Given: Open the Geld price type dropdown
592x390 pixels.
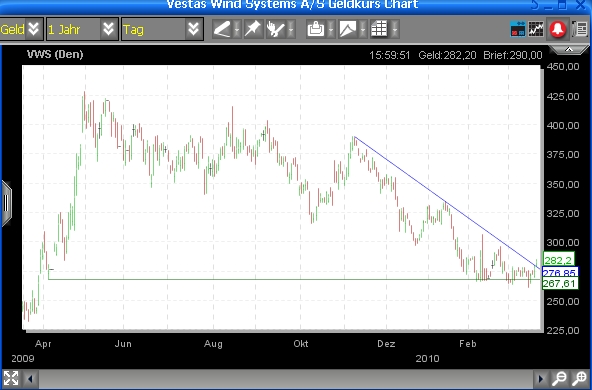Looking at the screenshot, I should click(x=33, y=29).
